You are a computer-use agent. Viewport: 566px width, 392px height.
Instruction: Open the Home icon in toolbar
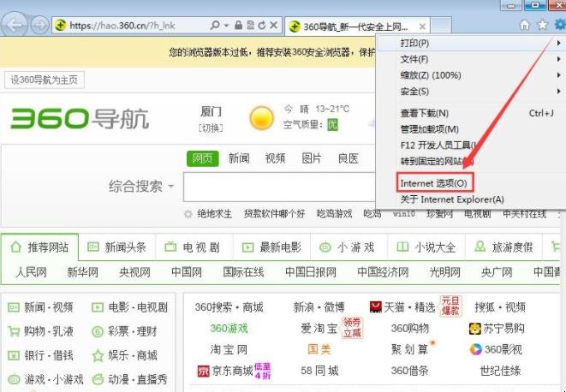pos(525,25)
